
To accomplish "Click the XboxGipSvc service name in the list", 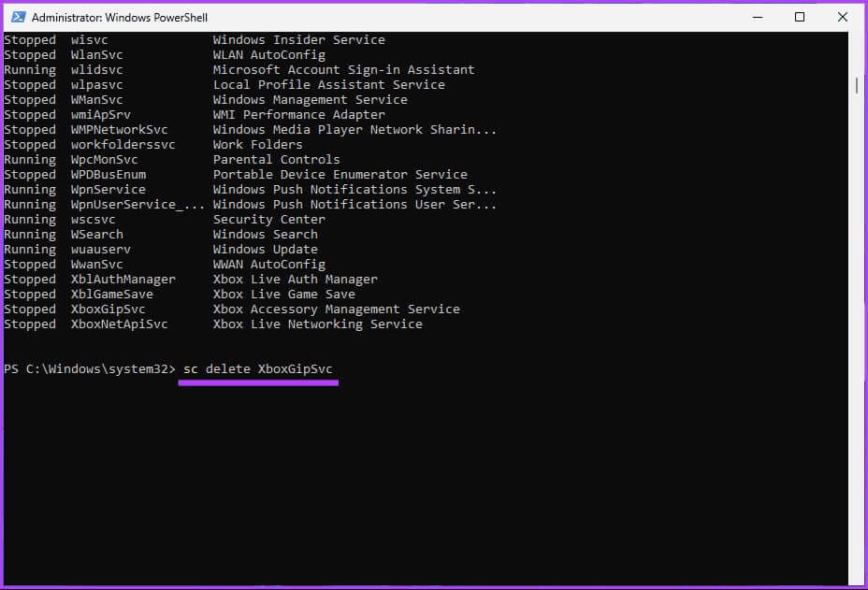I will click(108, 309).
